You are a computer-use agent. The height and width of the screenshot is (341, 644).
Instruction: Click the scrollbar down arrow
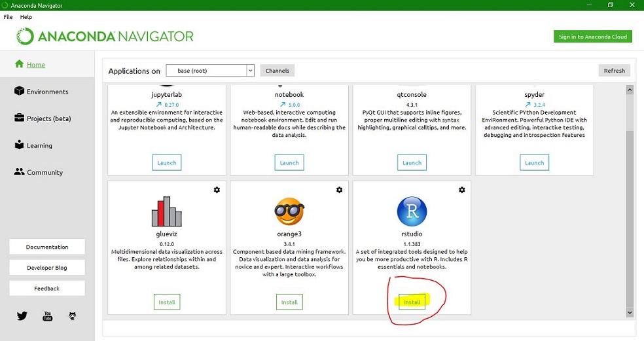click(630, 313)
